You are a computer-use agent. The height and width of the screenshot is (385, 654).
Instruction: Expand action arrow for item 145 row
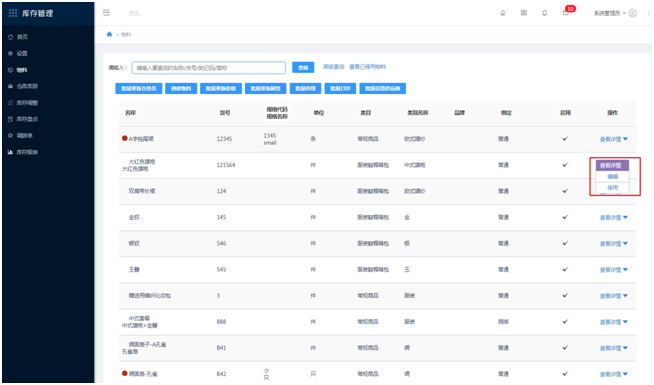[x=625, y=218]
